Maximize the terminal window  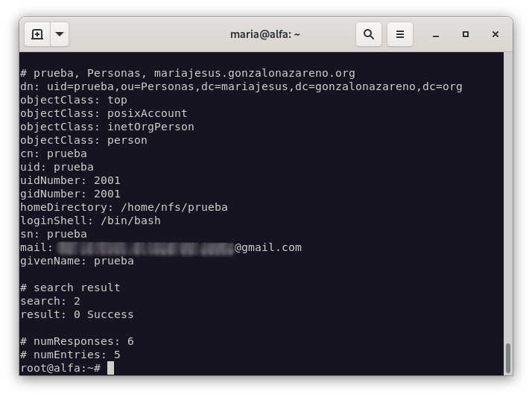point(466,34)
